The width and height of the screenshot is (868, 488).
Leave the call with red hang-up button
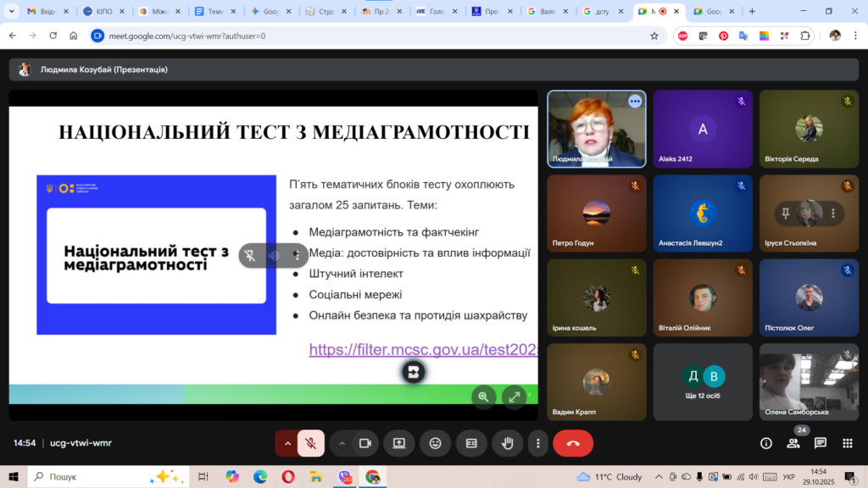coord(573,443)
